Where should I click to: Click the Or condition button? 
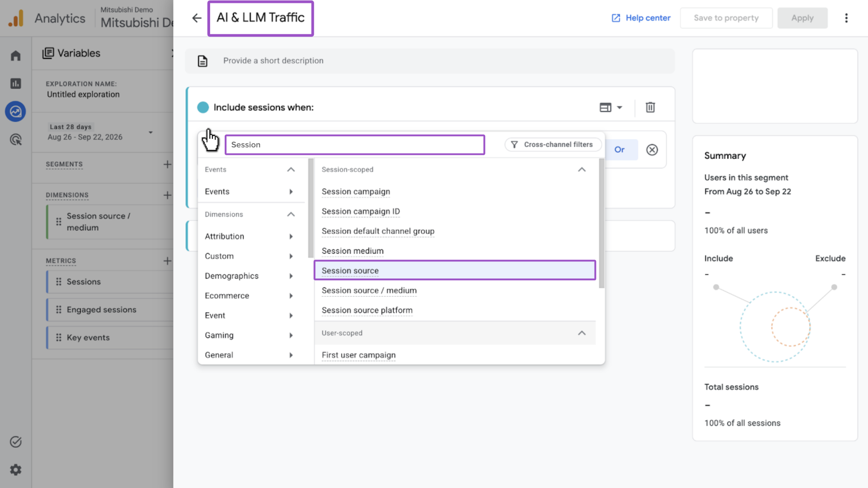(x=619, y=150)
